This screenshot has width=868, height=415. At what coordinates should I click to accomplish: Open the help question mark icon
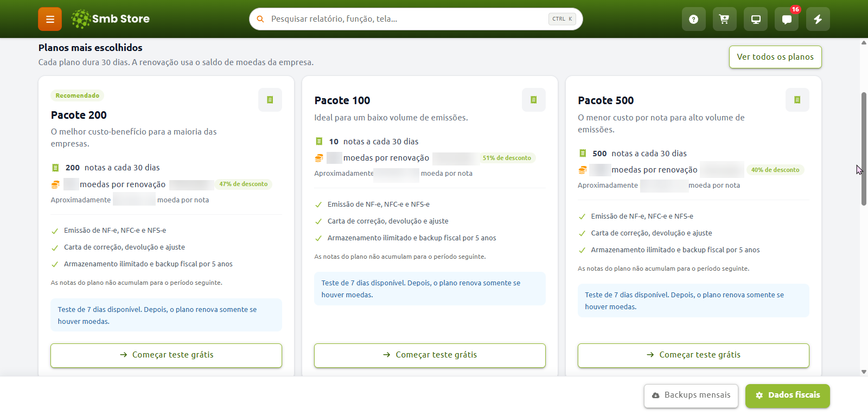tap(693, 20)
